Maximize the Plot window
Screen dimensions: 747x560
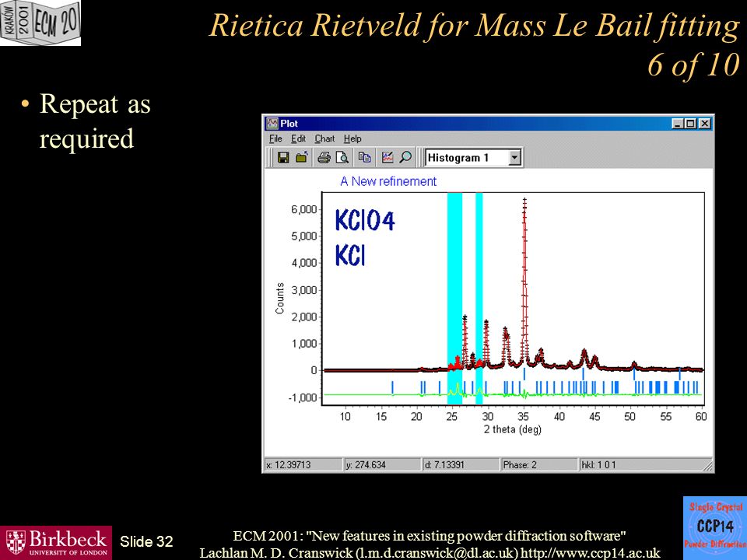coord(690,124)
